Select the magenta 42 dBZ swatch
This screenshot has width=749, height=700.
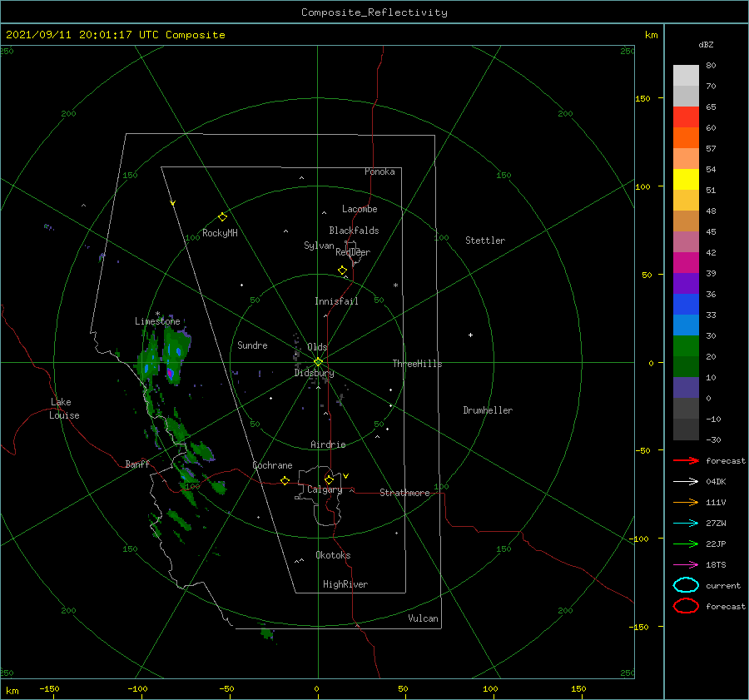coord(686,263)
